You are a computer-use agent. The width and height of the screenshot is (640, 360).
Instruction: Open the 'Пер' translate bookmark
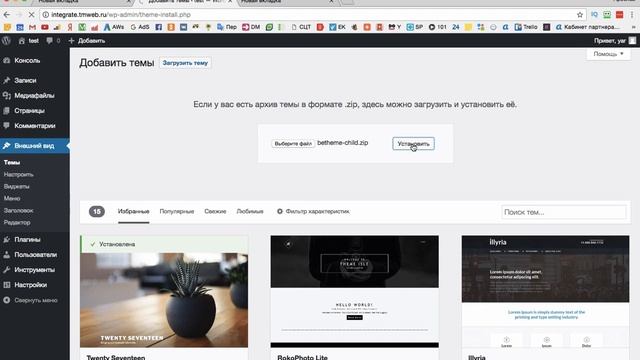227,27
